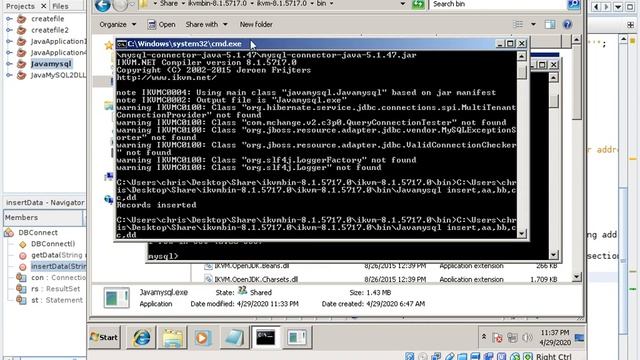
Task: Click the Favorites star in Explorer
Action: pyautogui.click(x=109, y=45)
